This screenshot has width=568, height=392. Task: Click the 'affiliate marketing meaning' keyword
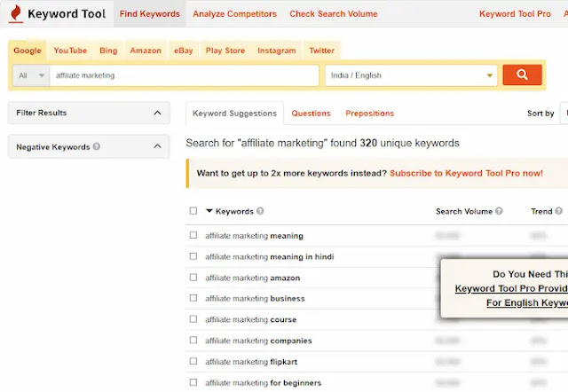coord(254,236)
